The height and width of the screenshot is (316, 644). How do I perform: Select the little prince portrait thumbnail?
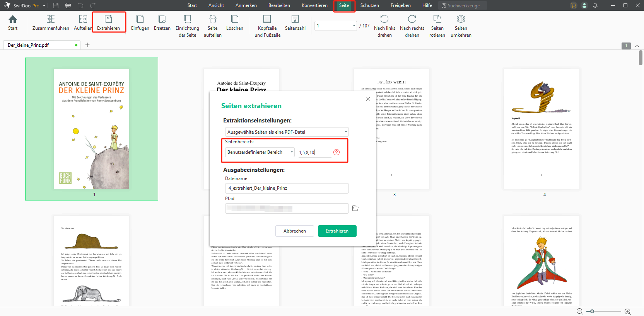tap(542, 261)
